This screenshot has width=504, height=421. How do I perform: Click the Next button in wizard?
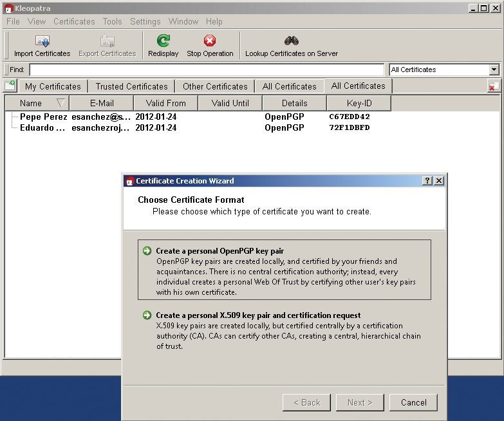pyautogui.click(x=360, y=402)
